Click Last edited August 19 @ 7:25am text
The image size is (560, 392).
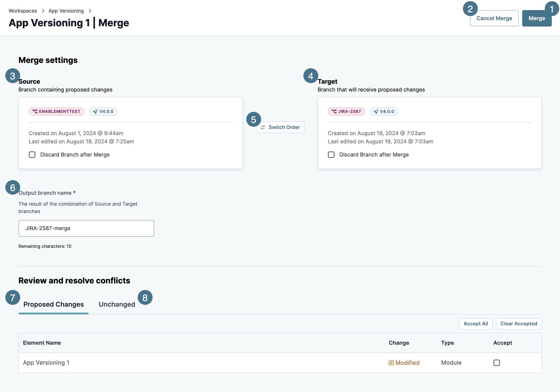click(81, 141)
